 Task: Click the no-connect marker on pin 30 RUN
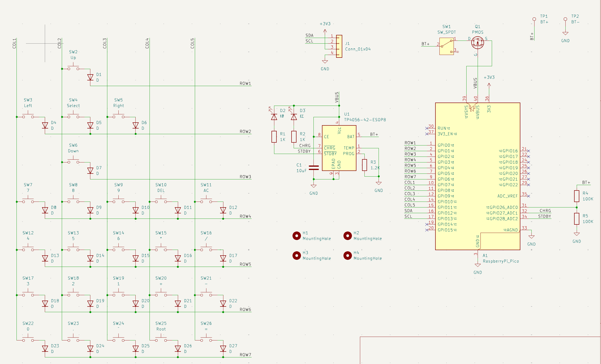pos(427,128)
